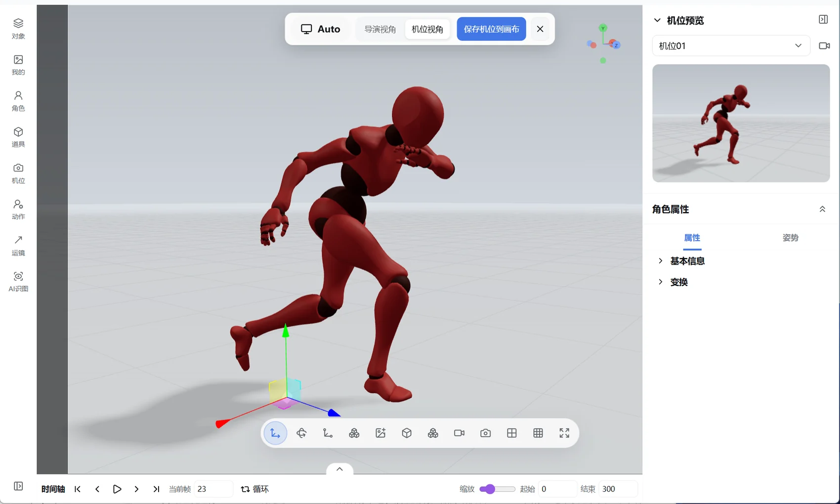Play the timeline animation
840x504 pixels.
117,489
